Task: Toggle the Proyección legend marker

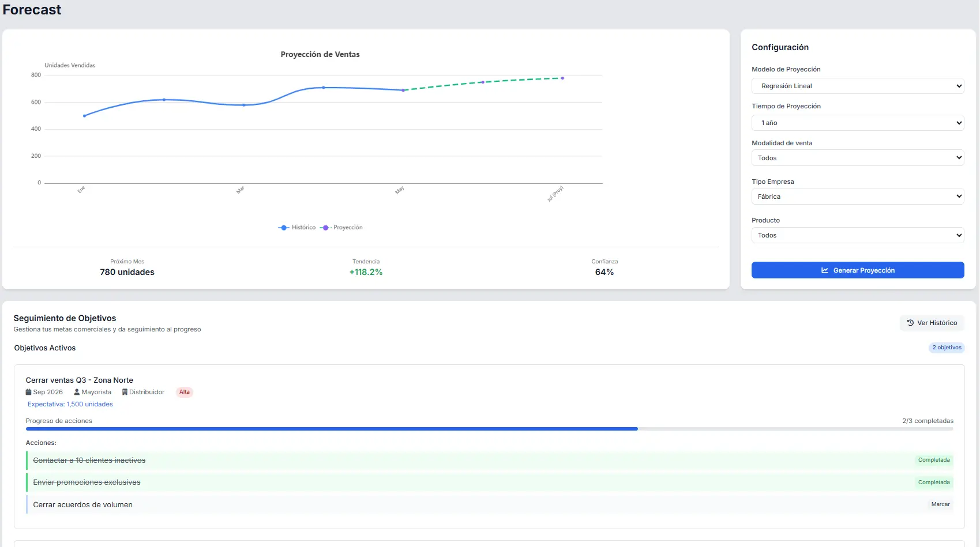Action: 325,228
